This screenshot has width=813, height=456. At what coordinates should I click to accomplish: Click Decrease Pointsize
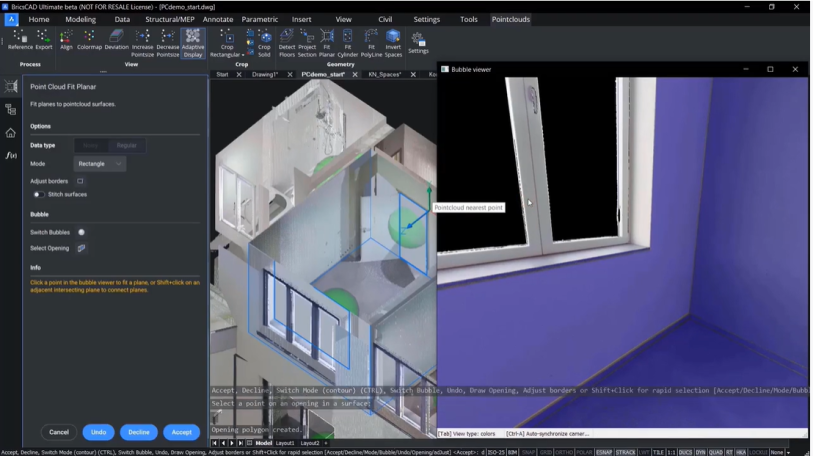coord(167,44)
